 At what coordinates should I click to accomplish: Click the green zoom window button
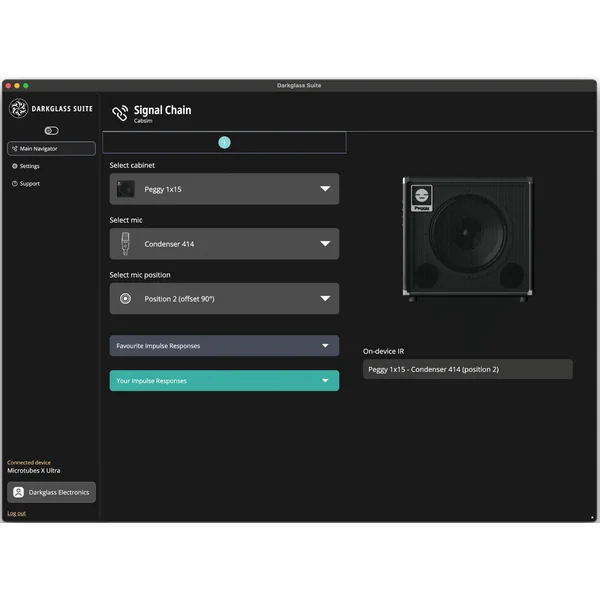26,86
